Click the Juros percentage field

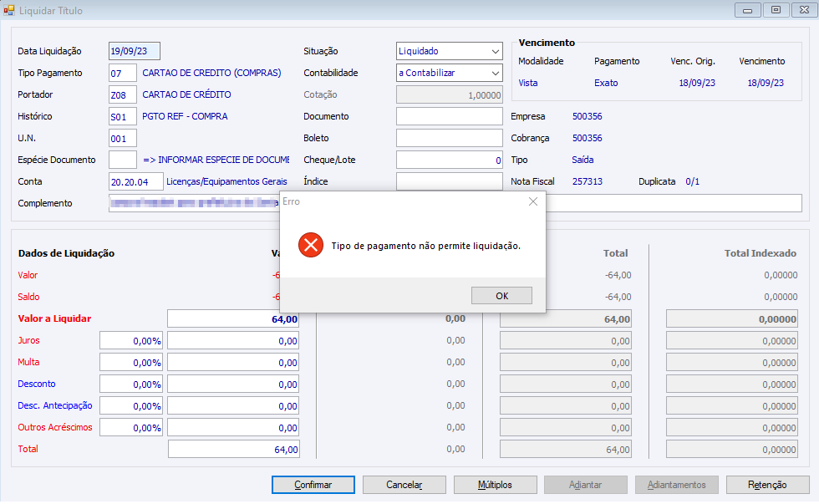pos(131,340)
